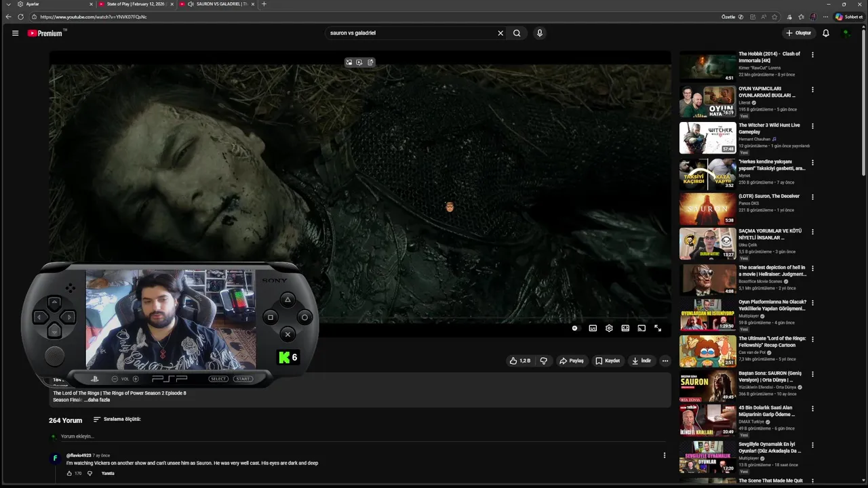Open YouTube notifications bell
The width and height of the screenshot is (868, 488).
(826, 33)
